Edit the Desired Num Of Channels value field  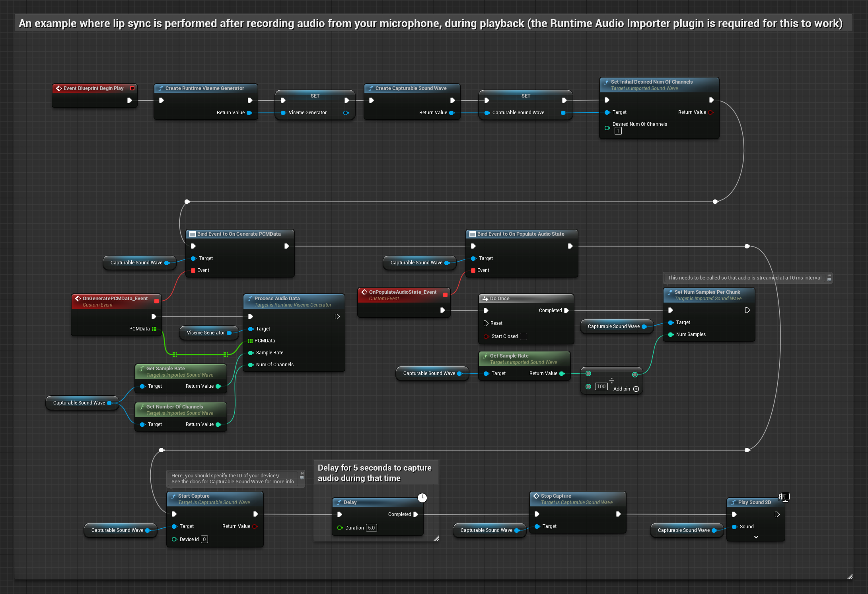tap(618, 131)
